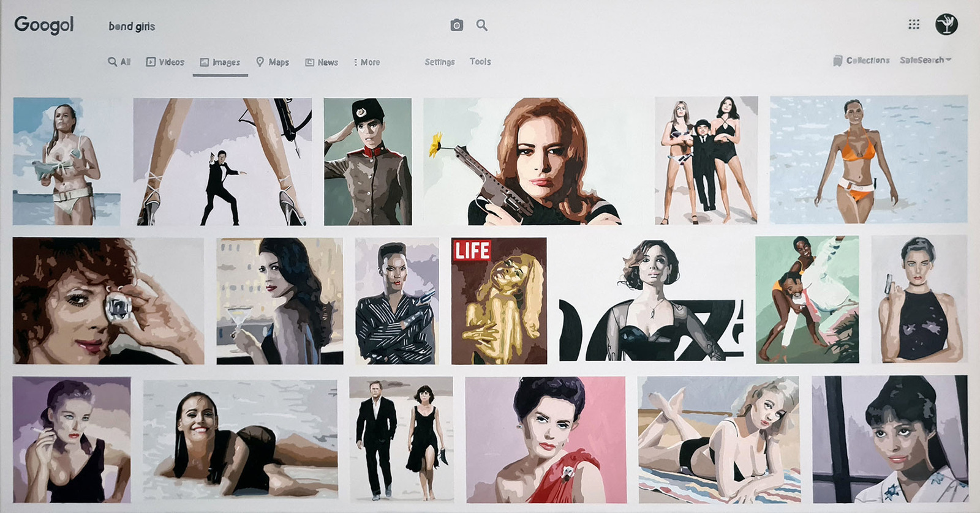Open thumbnail of two bikini women with small man
Screen dimensions: 980x513
tap(706, 160)
